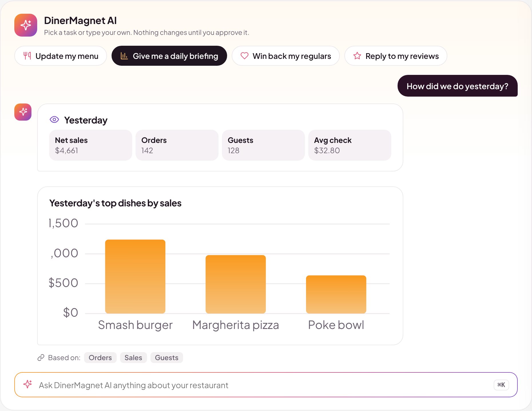
Task: Click the Based on: label
Action: [x=64, y=358]
